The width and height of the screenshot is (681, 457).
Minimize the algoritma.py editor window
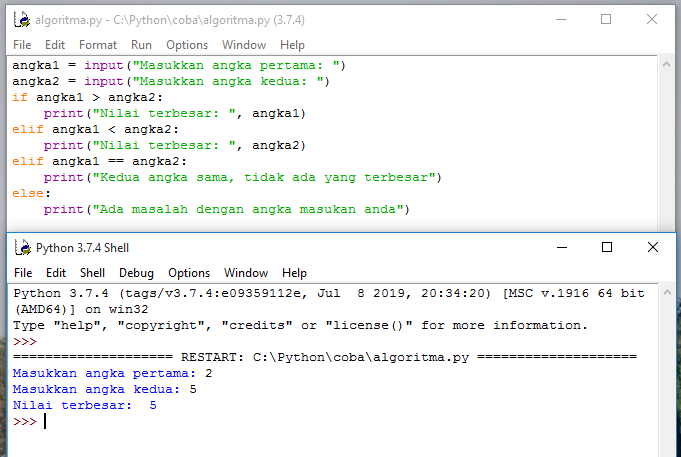click(561, 20)
